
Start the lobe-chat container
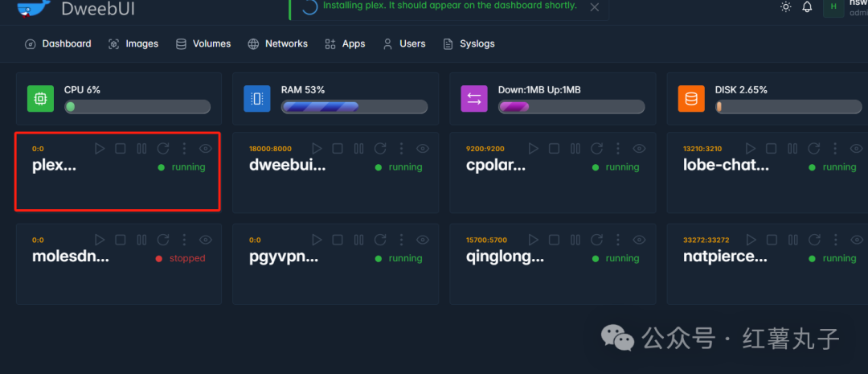pos(750,149)
